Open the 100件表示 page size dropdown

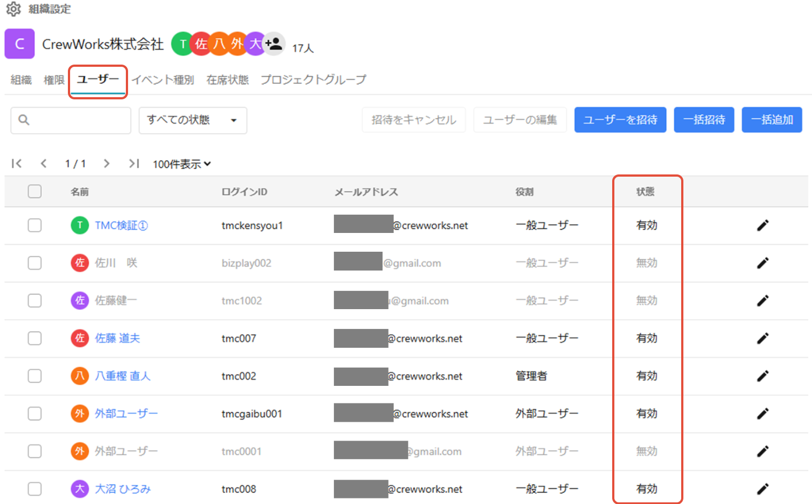[x=182, y=164]
